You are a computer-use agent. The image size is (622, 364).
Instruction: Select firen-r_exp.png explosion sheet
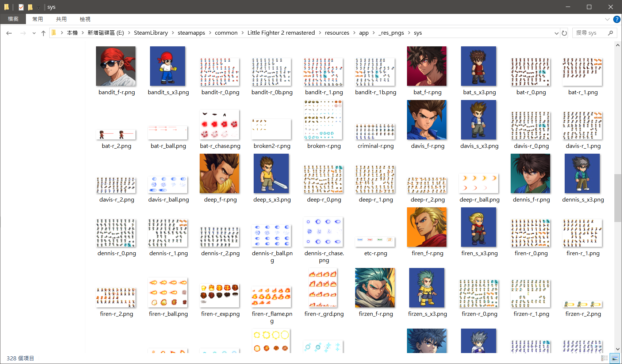[x=219, y=295]
